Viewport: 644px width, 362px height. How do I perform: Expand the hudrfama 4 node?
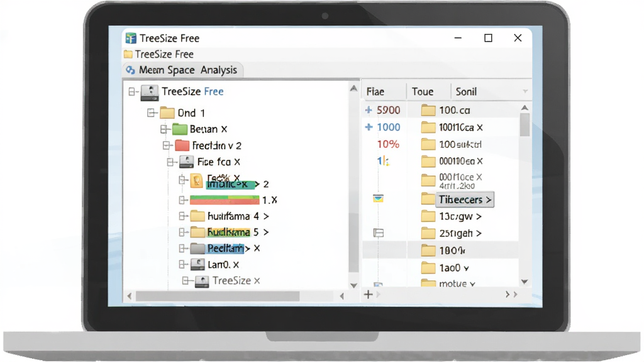182,216
